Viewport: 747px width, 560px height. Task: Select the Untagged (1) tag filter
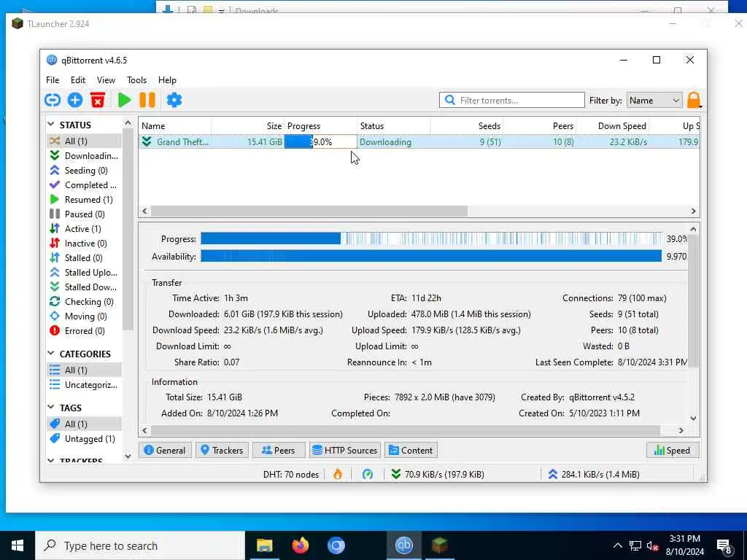coord(85,438)
